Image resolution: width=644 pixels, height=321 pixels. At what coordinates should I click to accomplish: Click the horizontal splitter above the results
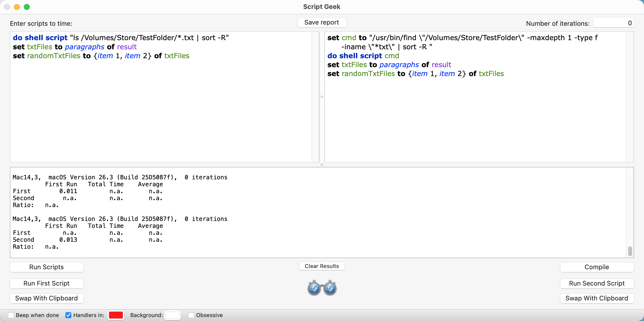(x=322, y=164)
